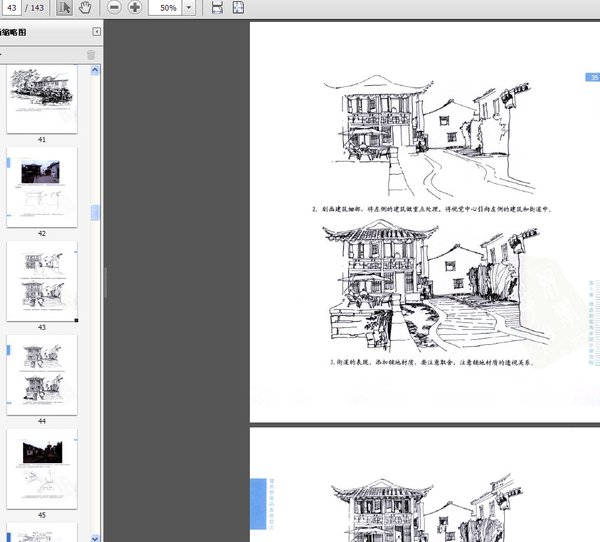600x542 pixels.
Task: Click the thumbnail panel scrollbar handle
Action: (96, 212)
